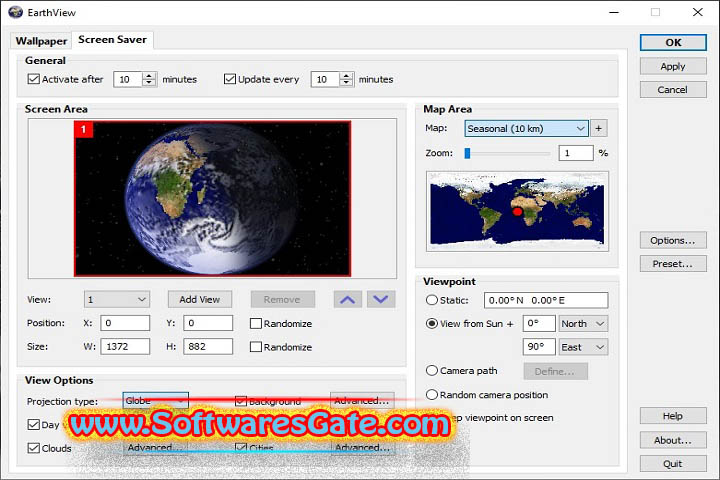Quit EarthView with the Quit button
Image resolution: width=720 pixels, height=480 pixels.
pyautogui.click(x=673, y=463)
